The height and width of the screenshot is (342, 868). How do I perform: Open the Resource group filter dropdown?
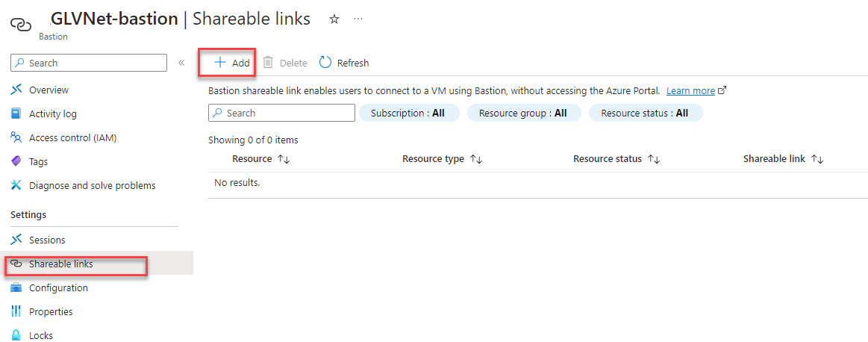pos(523,113)
